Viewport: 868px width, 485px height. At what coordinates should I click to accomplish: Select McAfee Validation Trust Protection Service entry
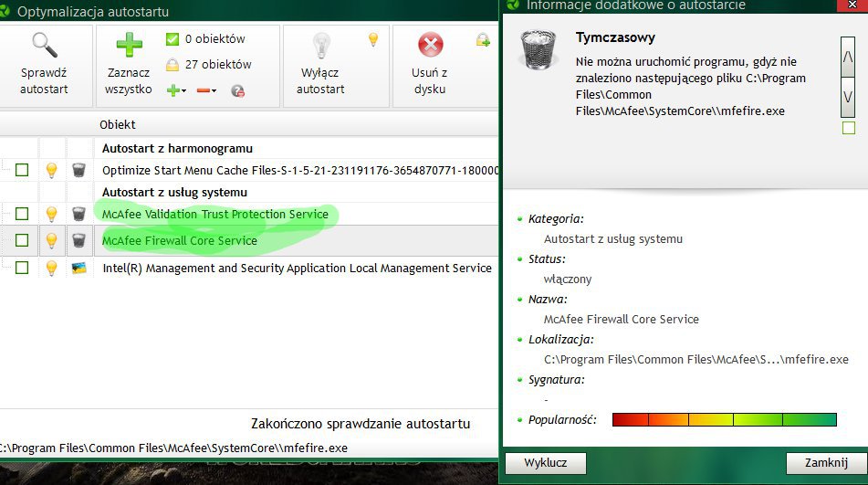214,215
